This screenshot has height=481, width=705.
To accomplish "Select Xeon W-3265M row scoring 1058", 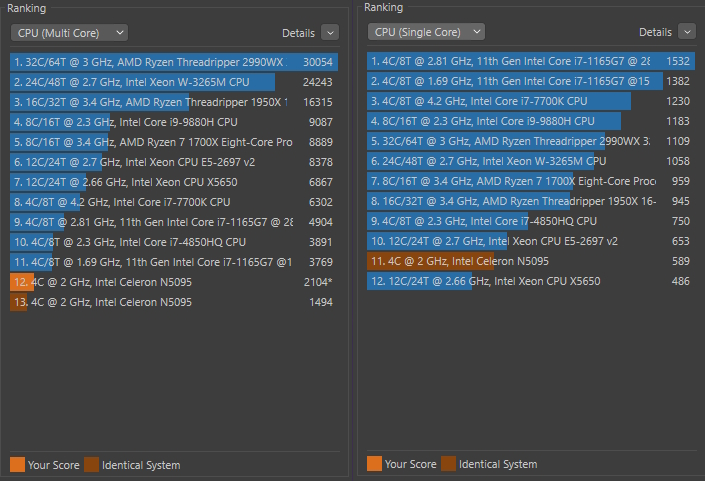I will point(531,161).
